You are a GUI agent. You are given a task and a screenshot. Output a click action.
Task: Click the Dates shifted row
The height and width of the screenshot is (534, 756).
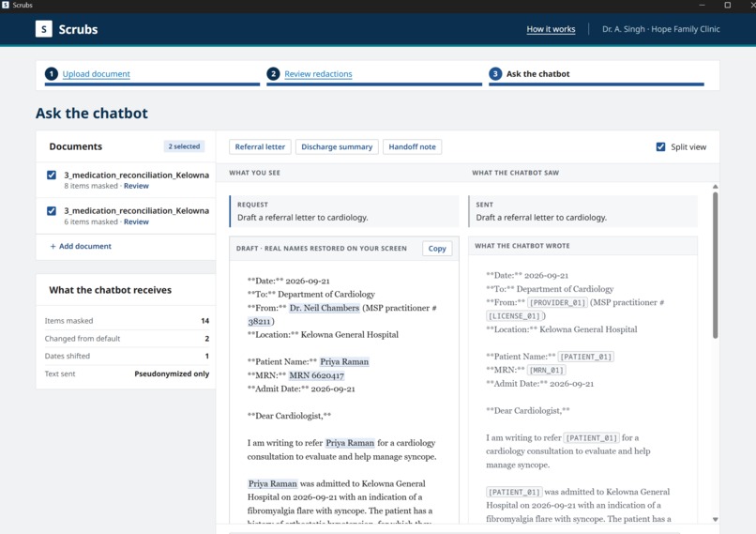[x=127, y=356]
